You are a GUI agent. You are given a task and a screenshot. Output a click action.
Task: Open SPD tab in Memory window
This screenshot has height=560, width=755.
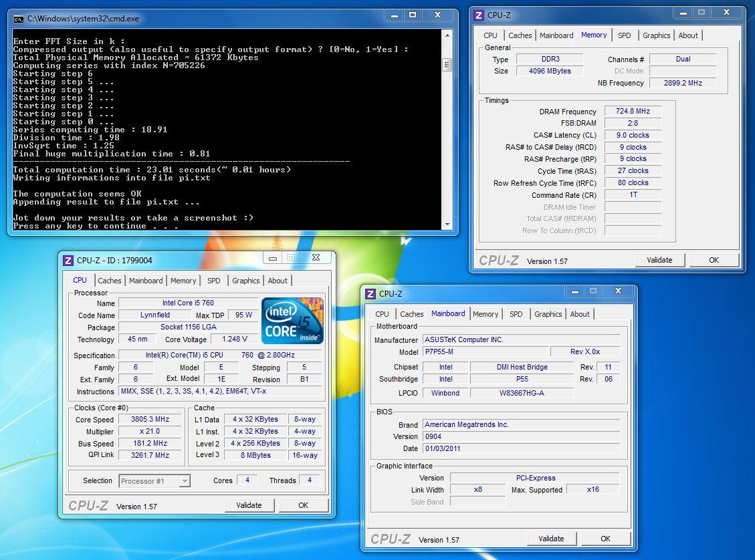click(x=625, y=35)
